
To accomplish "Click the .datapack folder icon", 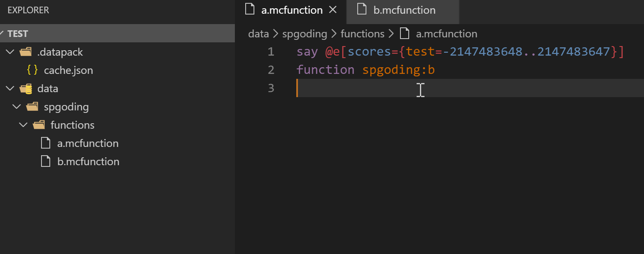I will click(x=26, y=52).
